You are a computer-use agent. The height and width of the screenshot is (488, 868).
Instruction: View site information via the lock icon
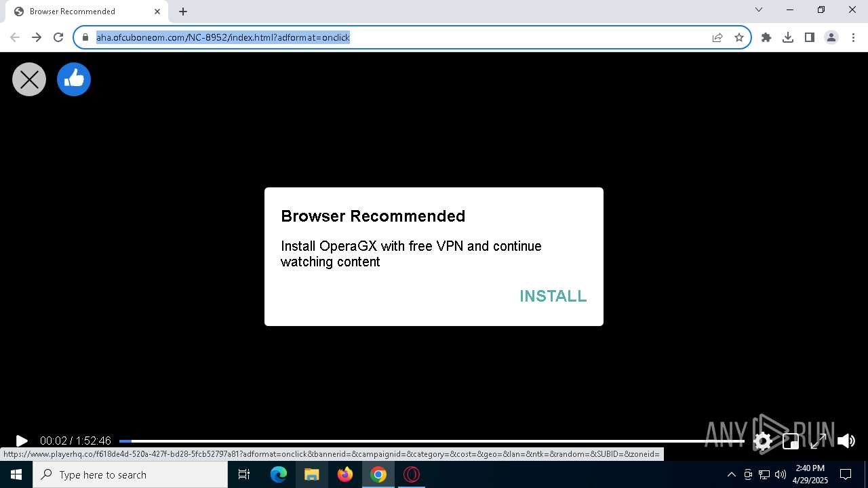click(x=85, y=37)
